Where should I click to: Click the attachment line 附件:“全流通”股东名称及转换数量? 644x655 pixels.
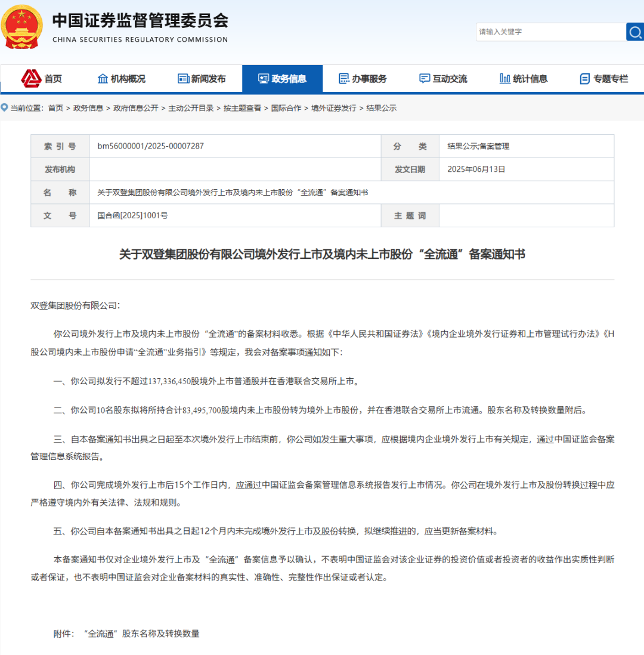[126, 634]
